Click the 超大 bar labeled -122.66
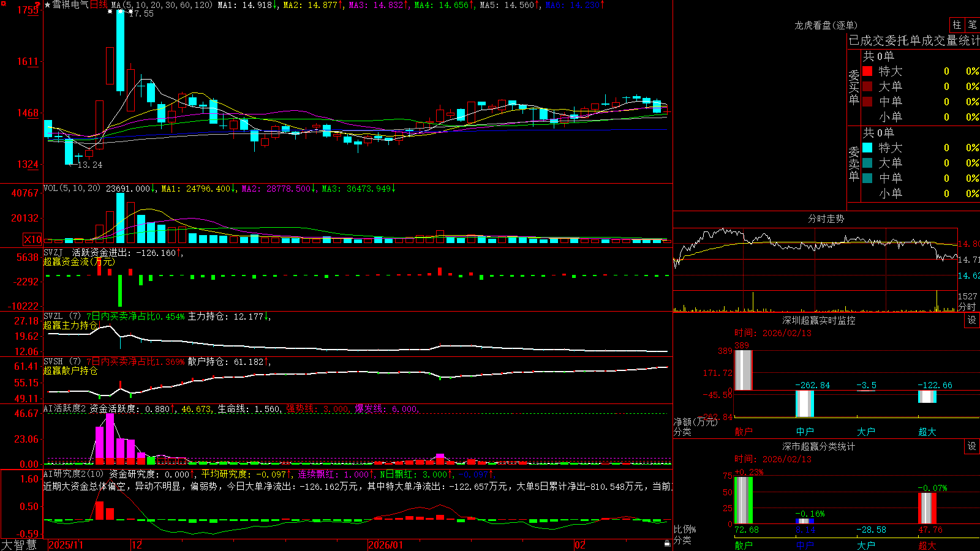 [x=927, y=397]
